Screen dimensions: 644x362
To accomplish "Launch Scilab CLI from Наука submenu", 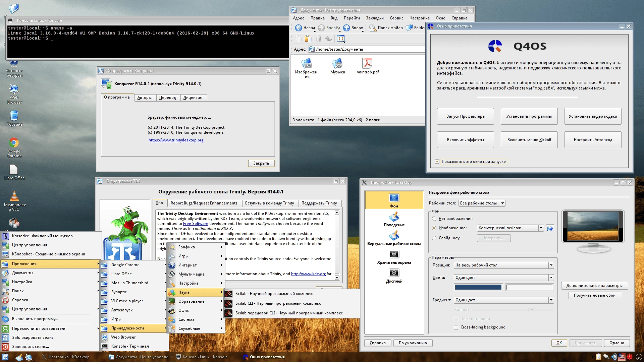I will [x=292, y=303].
